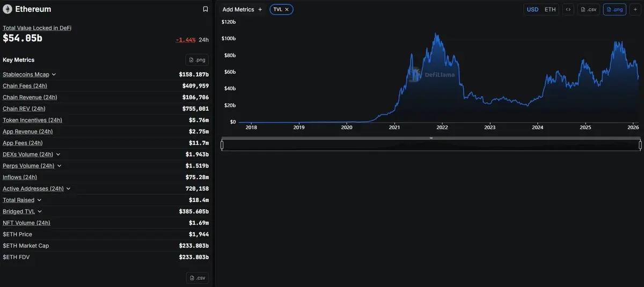Click the $75.28m inflows value
Viewport: 644px width, 287px height.
(197, 177)
